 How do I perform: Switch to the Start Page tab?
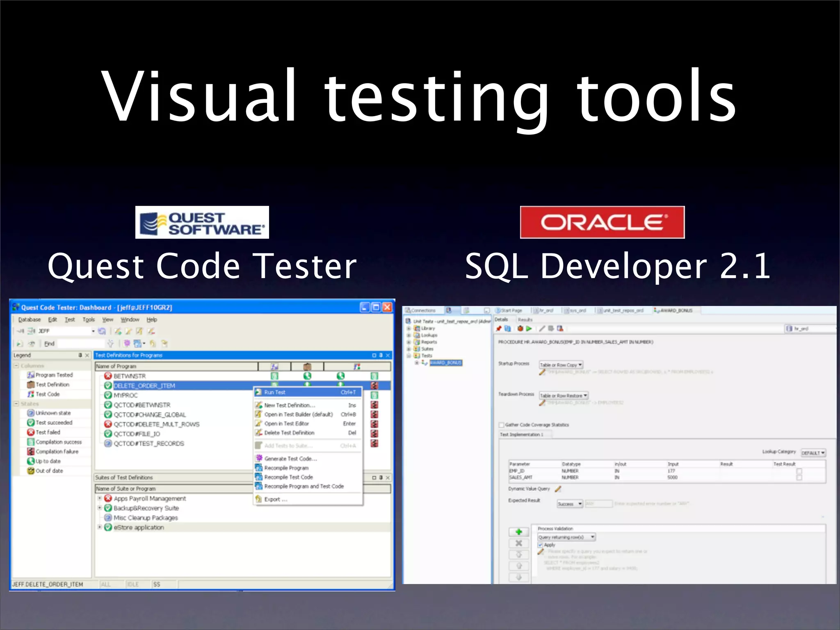pos(509,310)
